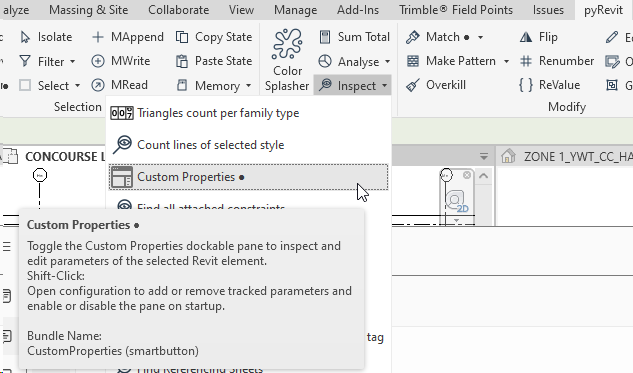Click the Flip tool icon
The width and height of the screenshot is (633, 373).
point(526,37)
